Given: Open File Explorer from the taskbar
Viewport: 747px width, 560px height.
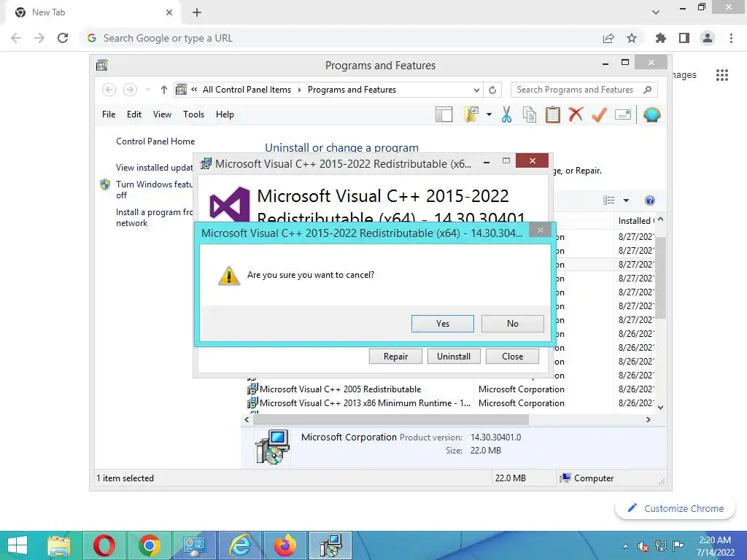Looking at the screenshot, I should 59,545.
